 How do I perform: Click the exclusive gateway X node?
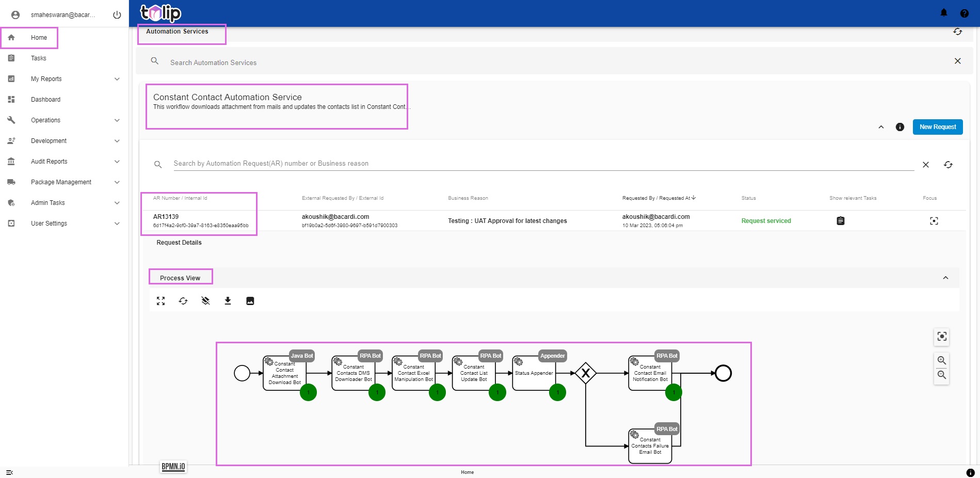tap(586, 373)
